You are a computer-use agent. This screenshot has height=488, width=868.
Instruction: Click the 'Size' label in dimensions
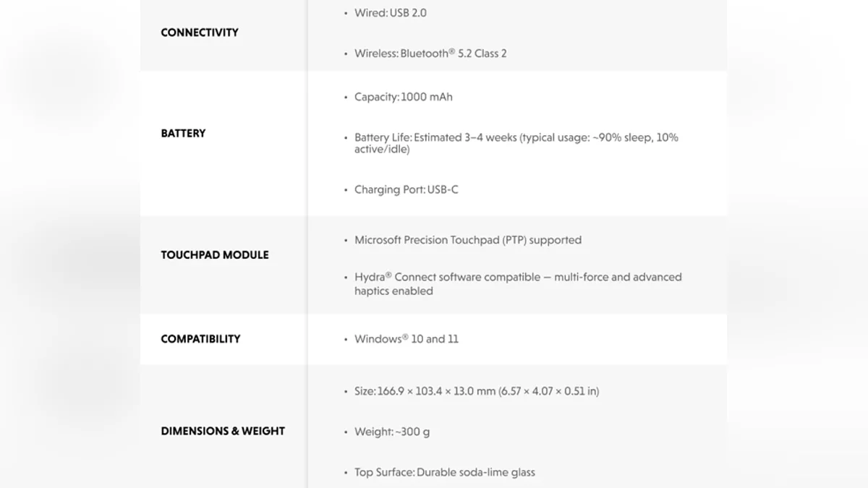[x=365, y=391]
